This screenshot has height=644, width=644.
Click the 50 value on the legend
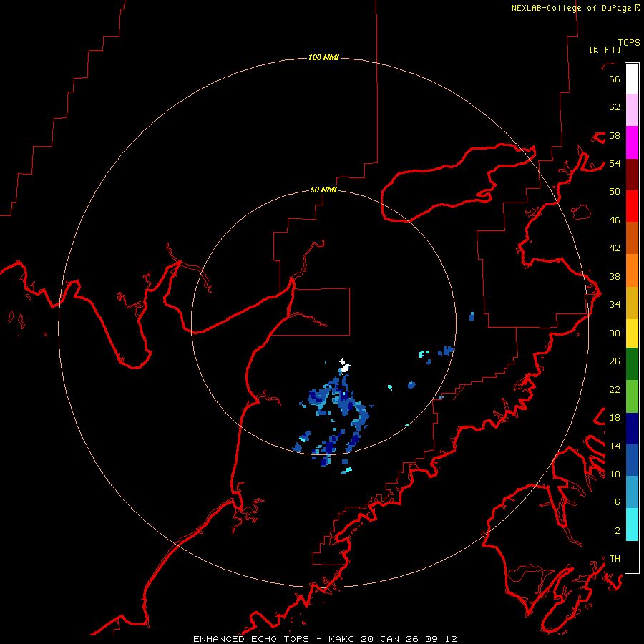pyautogui.click(x=615, y=192)
